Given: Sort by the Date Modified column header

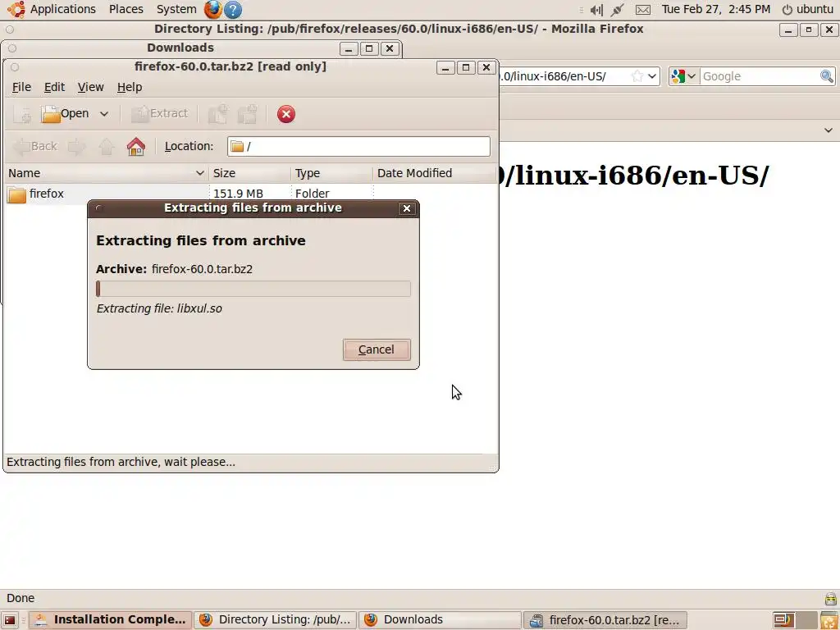Looking at the screenshot, I should [x=435, y=173].
